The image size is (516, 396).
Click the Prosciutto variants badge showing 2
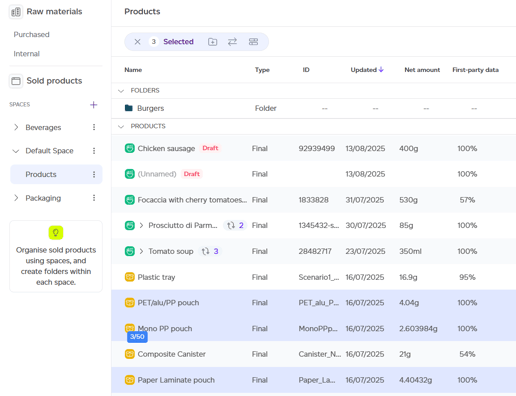pos(235,226)
